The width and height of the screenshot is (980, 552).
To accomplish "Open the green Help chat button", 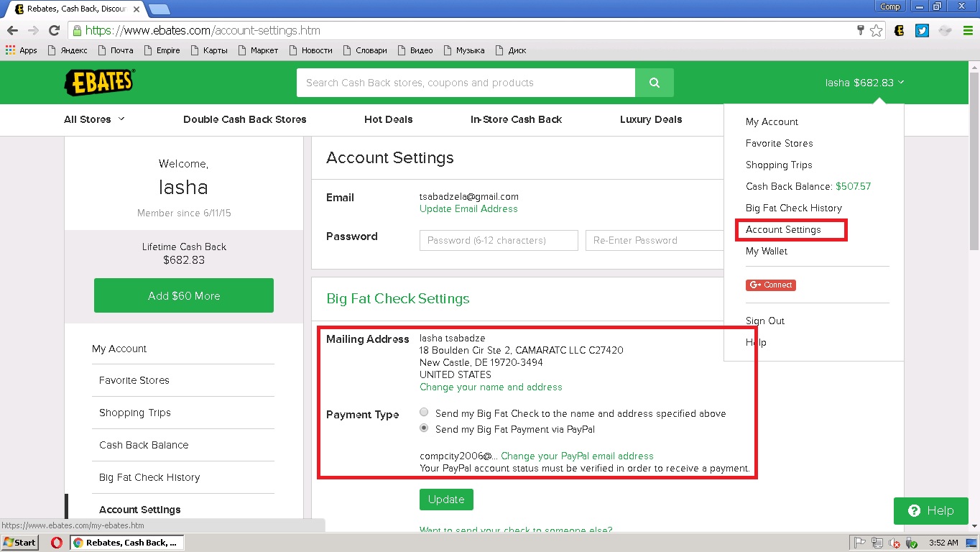I will click(x=933, y=510).
